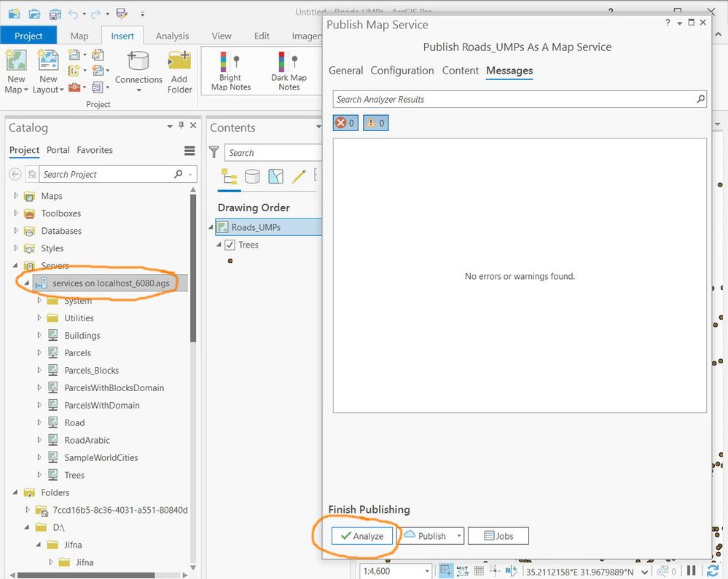The width and height of the screenshot is (728, 579).
Task: Click the Add Folder icon
Action: click(179, 60)
